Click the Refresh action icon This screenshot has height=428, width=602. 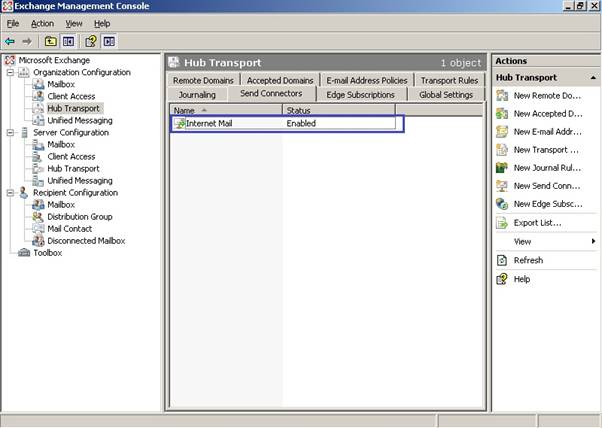point(502,260)
